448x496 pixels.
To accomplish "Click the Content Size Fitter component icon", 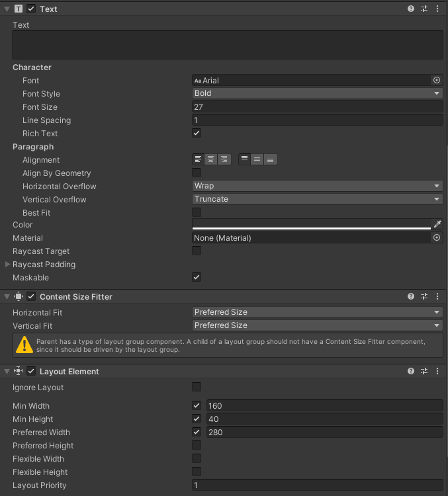I will 19,296.
